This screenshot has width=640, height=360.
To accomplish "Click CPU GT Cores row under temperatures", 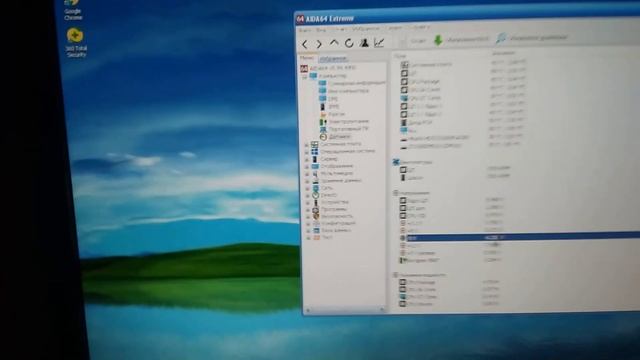I will 425,98.
